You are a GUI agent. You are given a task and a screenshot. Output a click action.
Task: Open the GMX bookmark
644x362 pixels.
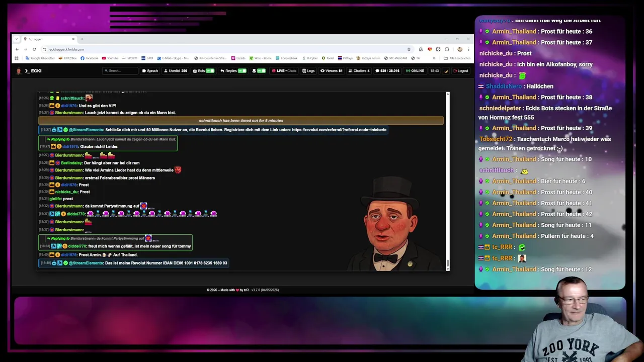pos(147,58)
